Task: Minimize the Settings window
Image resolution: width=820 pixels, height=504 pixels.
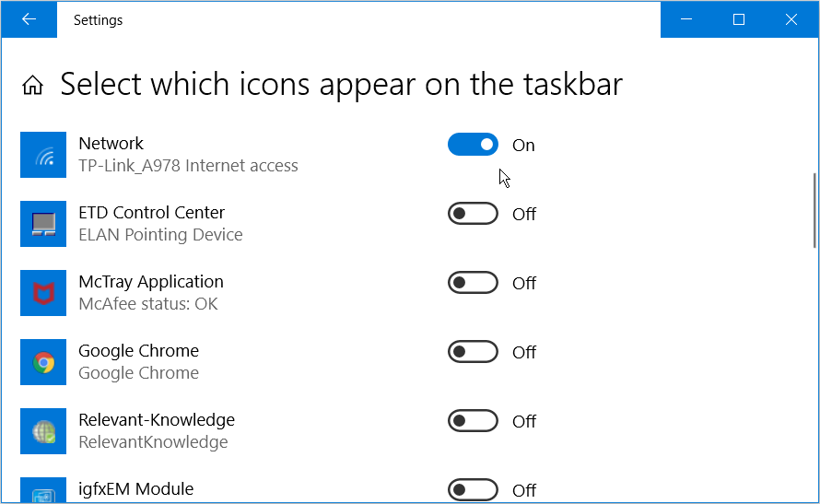Action: tap(686, 19)
